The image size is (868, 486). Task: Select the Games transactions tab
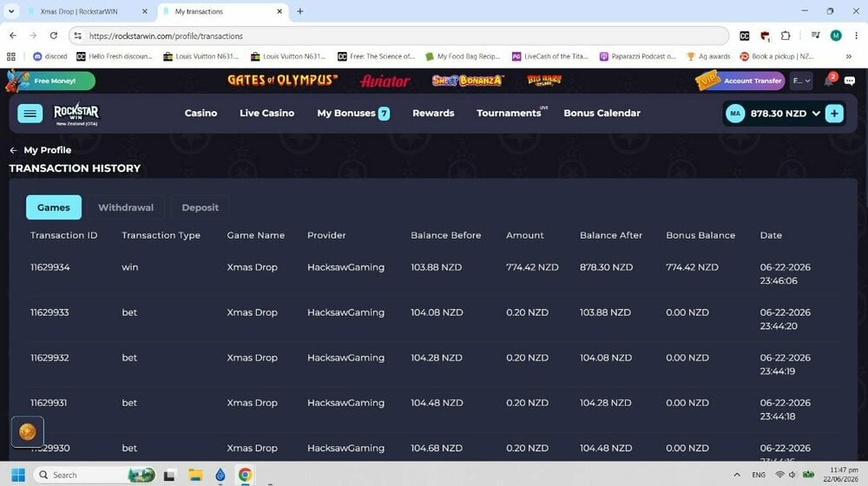[x=54, y=207]
